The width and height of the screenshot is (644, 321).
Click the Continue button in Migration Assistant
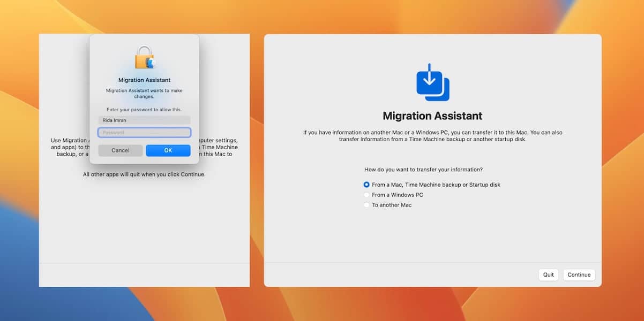click(x=579, y=274)
